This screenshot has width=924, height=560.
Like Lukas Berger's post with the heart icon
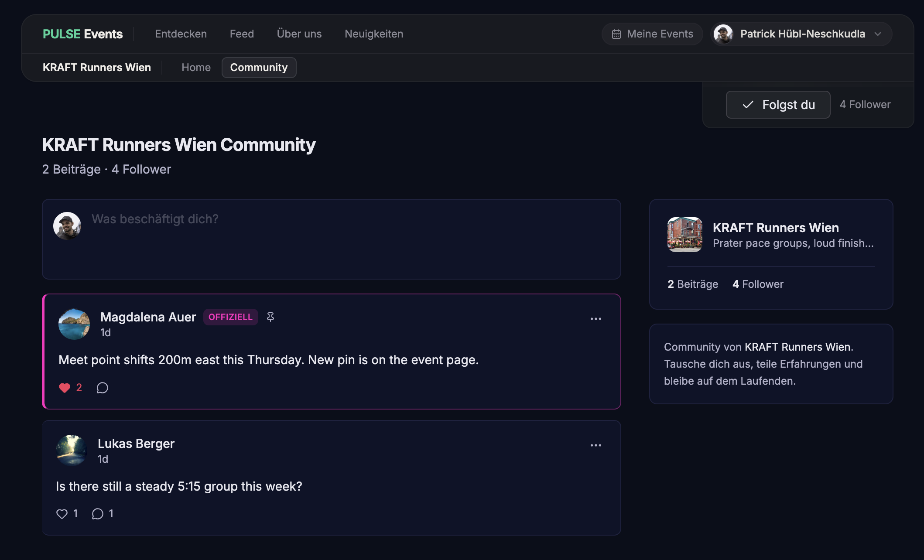(x=62, y=514)
